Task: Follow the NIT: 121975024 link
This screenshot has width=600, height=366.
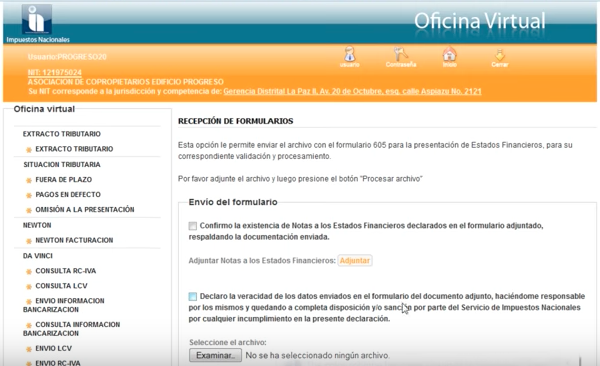Action: click(55, 72)
